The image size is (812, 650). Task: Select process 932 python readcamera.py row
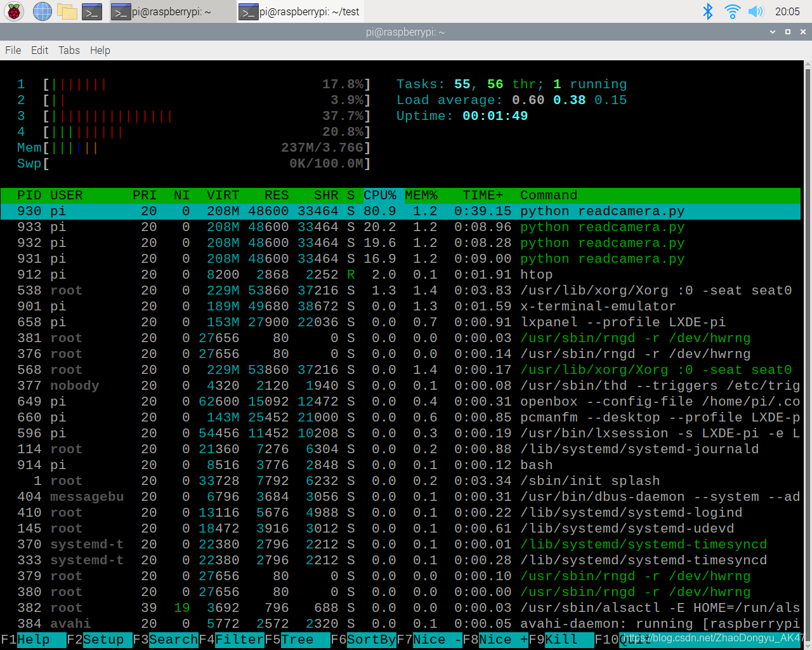click(x=400, y=243)
